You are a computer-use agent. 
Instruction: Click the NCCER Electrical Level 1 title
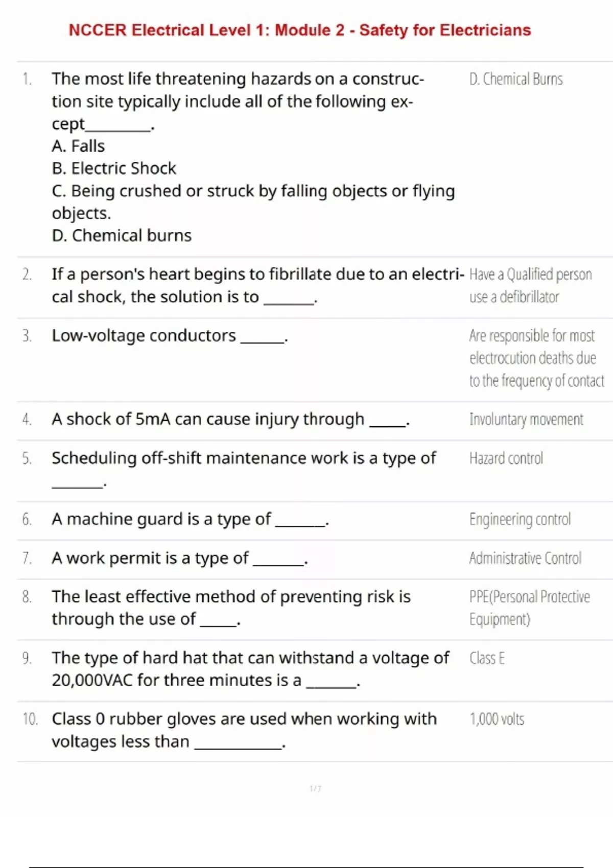click(300, 30)
